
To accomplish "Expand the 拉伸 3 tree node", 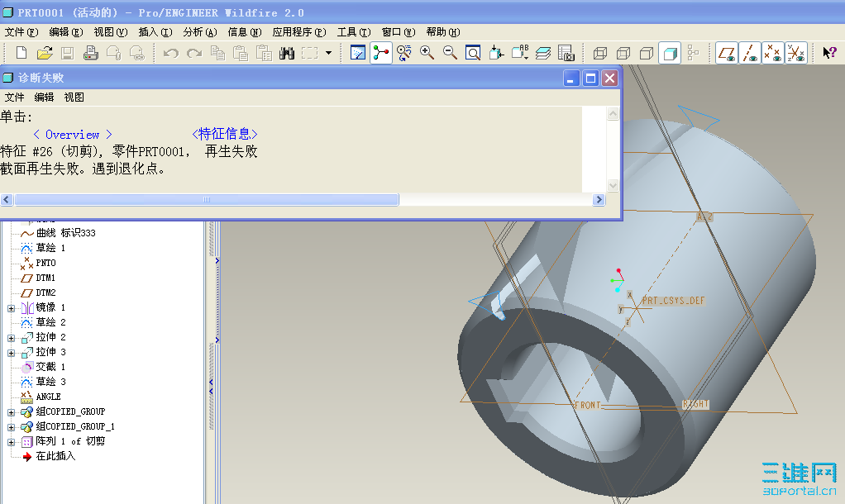I will pos(11,354).
